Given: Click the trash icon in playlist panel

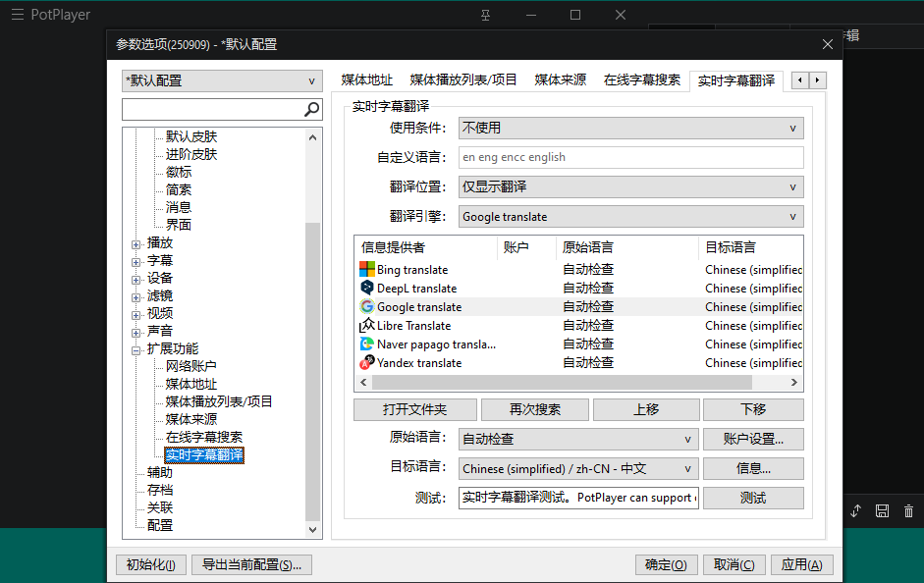Looking at the screenshot, I should pyautogui.click(x=908, y=510).
